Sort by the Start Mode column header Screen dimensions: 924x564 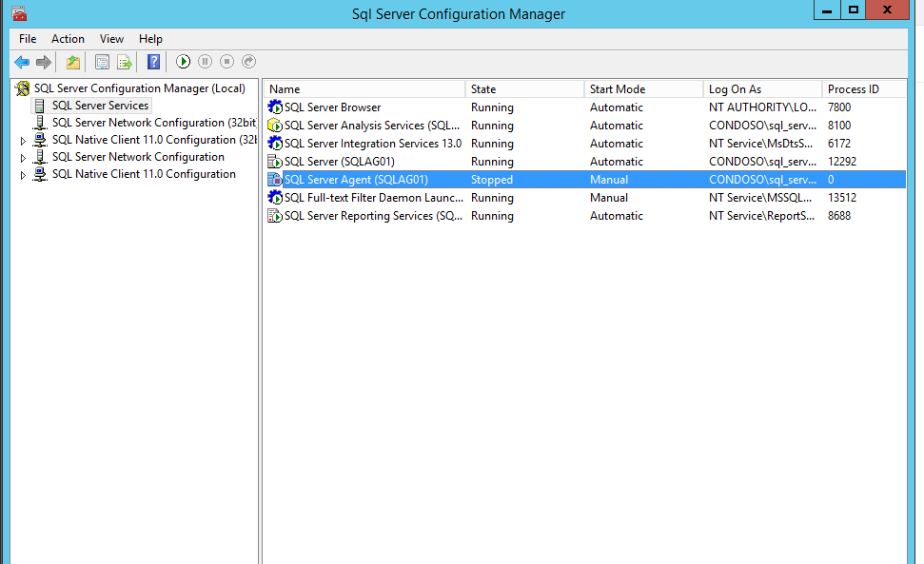point(643,88)
